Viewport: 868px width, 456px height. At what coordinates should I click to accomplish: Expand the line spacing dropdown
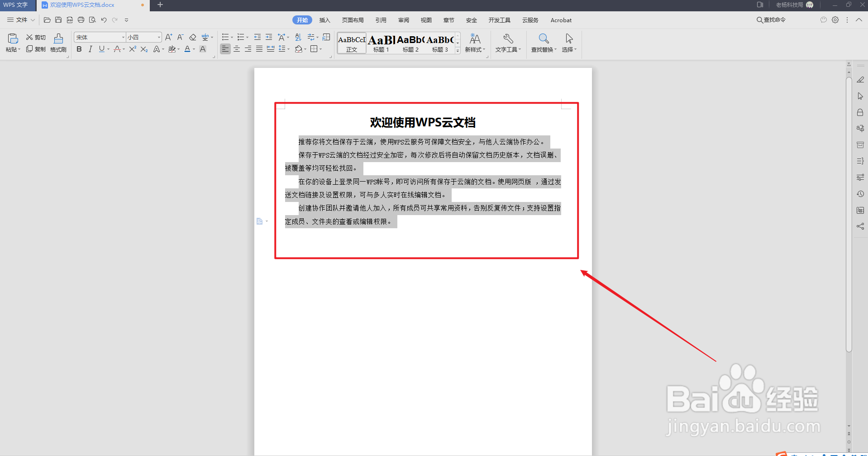[288, 49]
